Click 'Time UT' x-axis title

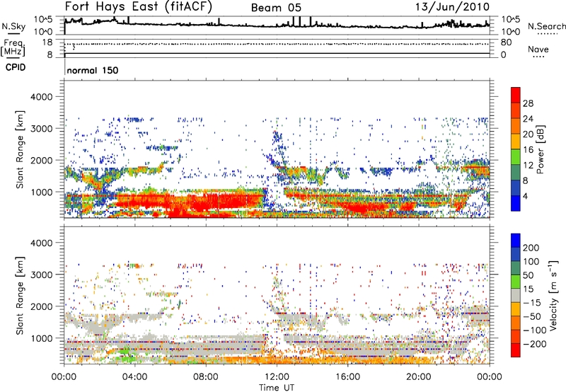[x=277, y=387]
